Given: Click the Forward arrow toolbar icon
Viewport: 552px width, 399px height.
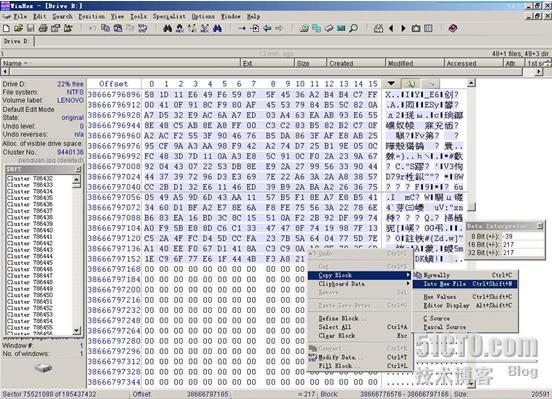Looking at the screenshot, I should (280, 29).
